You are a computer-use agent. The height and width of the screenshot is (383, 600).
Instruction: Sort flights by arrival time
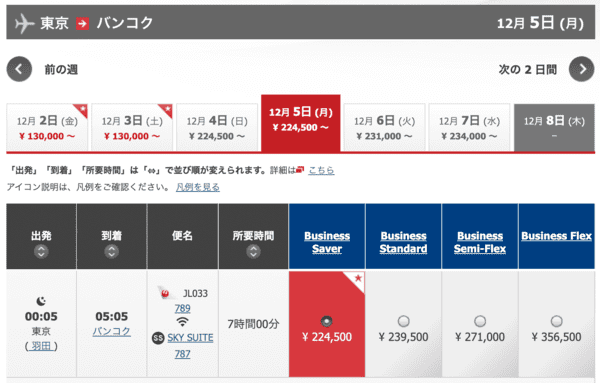coord(111,251)
